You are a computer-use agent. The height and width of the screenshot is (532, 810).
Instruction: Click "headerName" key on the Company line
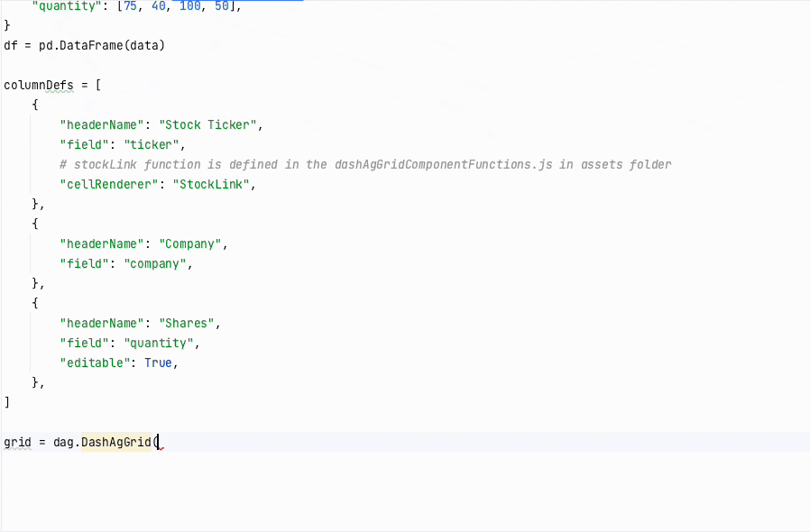click(x=102, y=243)
